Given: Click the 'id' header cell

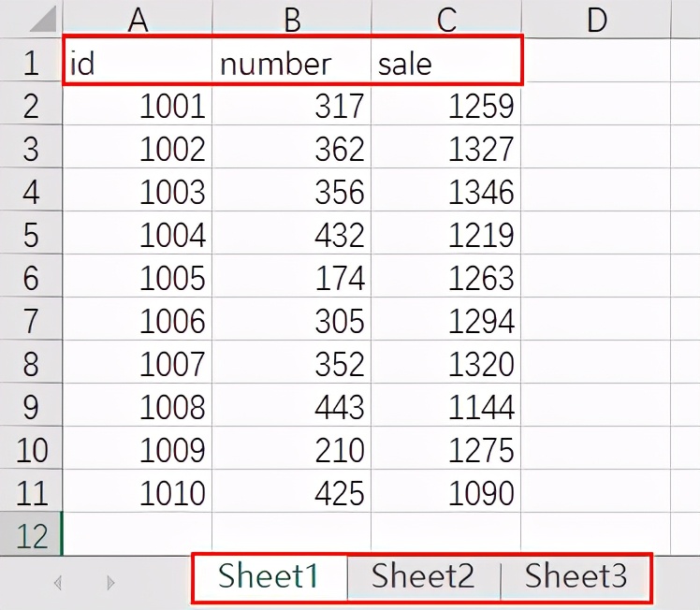Looking at the screenshot, I should [138, 63].
